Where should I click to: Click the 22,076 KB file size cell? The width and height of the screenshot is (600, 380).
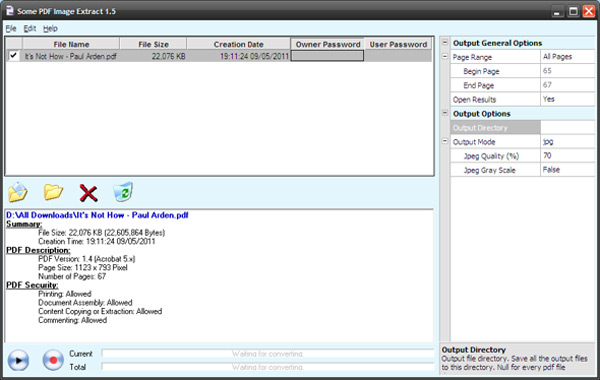(153, 56)
